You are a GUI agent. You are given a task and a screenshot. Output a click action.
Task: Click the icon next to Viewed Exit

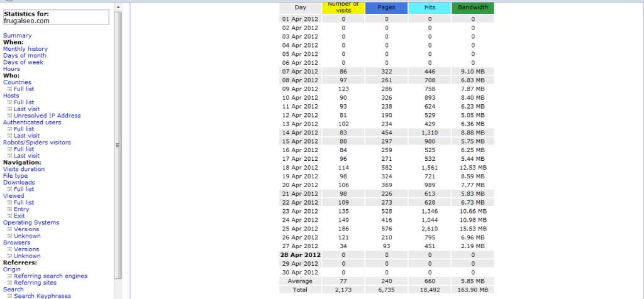click(x=10, y=215)
